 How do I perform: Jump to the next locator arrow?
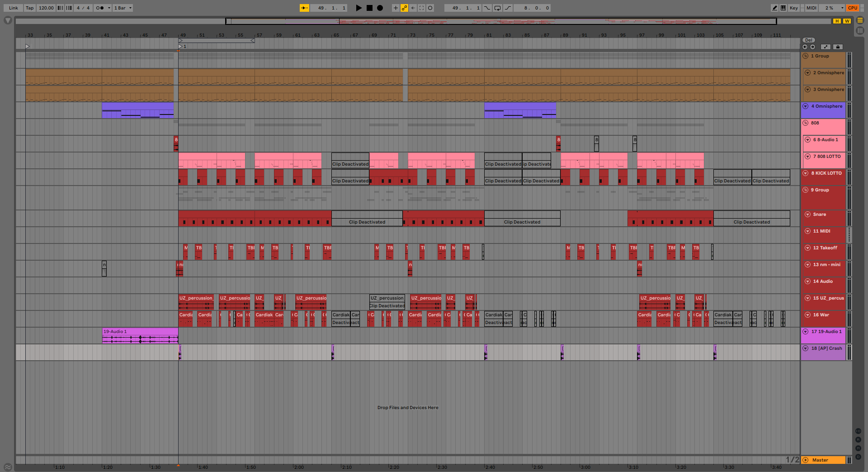[x=812, y=47]
